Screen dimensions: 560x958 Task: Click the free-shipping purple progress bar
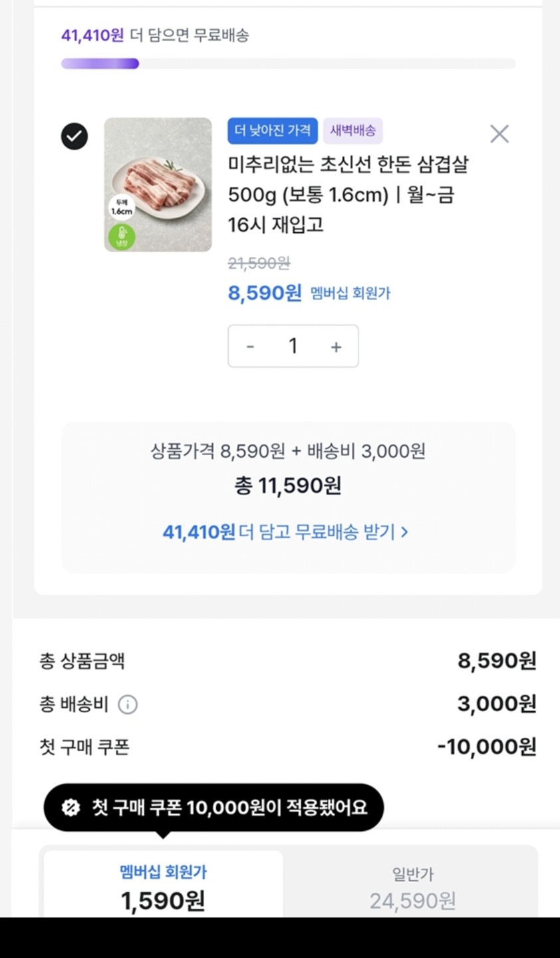tap(100, 64)
